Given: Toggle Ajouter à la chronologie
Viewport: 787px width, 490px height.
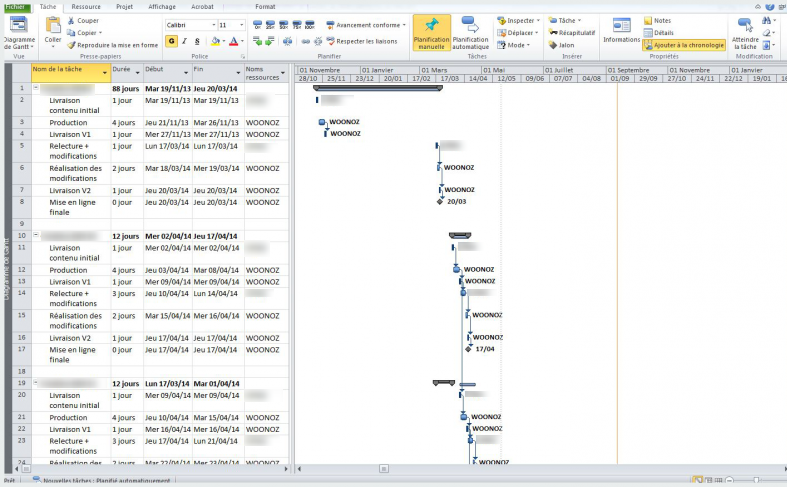Looking at the screenshot, I should [x=684, y=45].
